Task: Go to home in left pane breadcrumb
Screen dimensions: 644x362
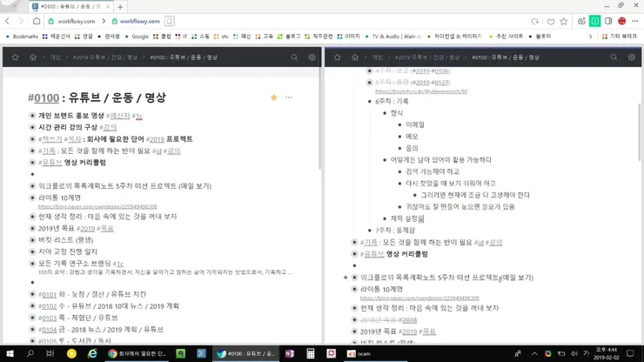Action: [x=33, y=57]
